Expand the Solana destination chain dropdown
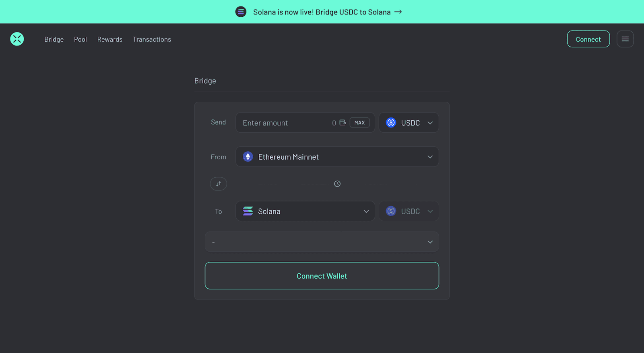This screenshot has width=644, height=353. 366,211
